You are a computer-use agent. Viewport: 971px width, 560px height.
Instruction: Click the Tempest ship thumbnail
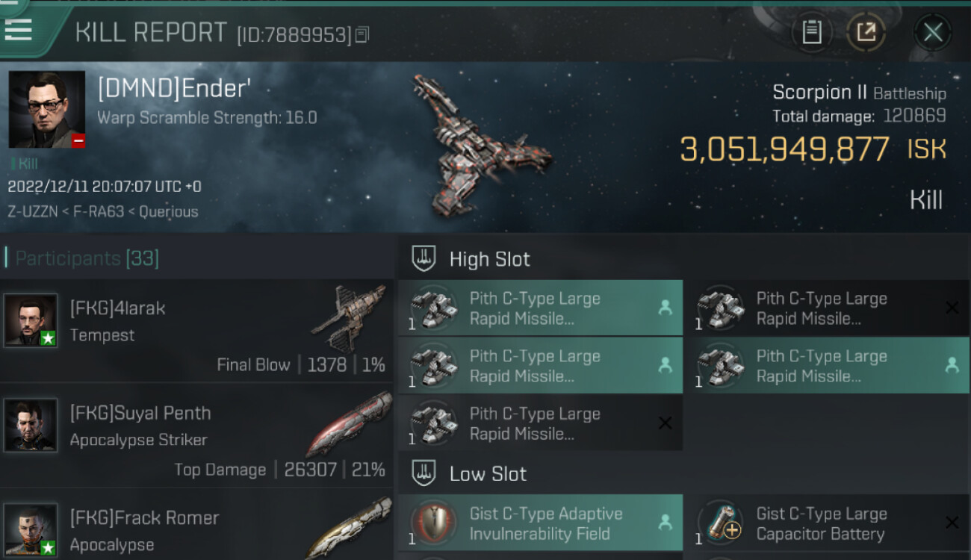[348, 318]
